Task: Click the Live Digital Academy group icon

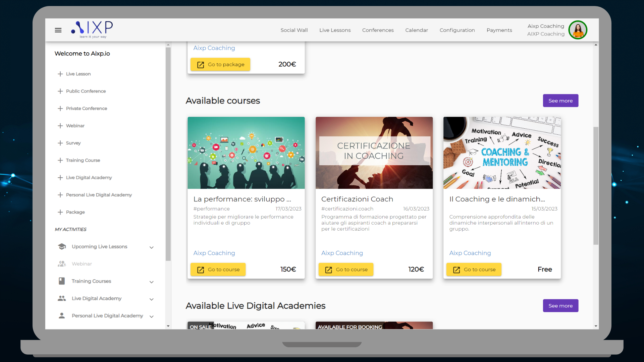Action: coord(62,298)
